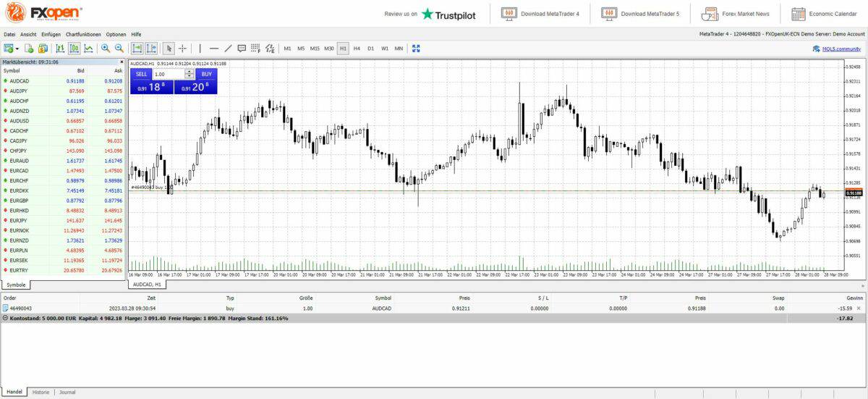Collapse the Kontostand summary row

(x=6, y=318)
